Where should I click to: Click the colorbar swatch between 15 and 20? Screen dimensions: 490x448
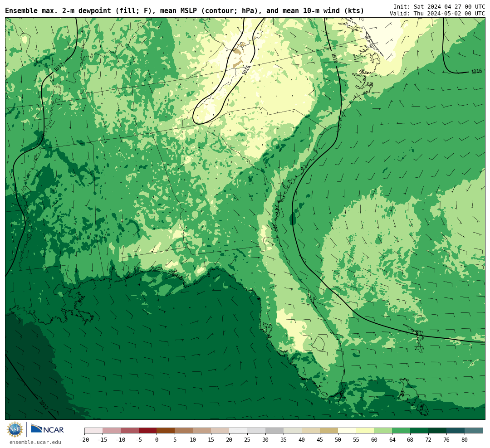point(220,431)
